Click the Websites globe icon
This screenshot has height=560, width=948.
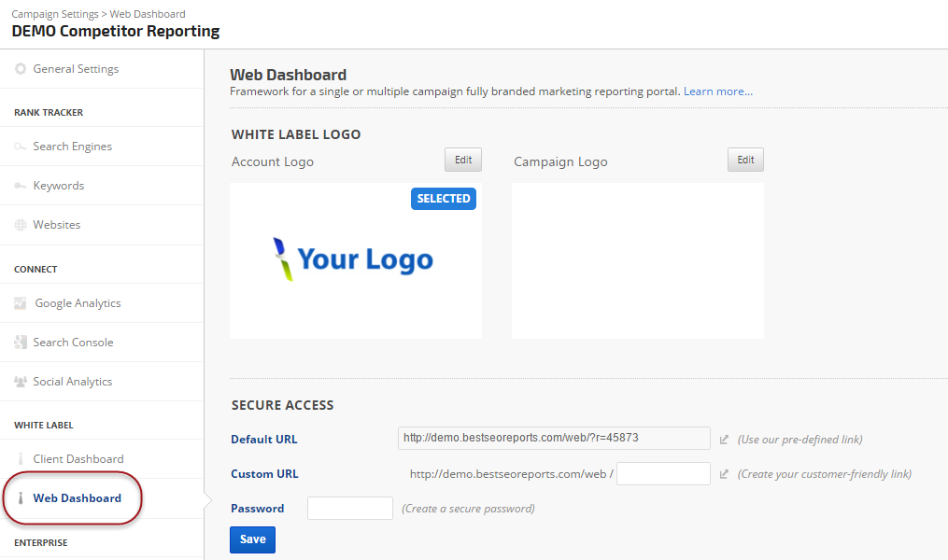[21, 225]
